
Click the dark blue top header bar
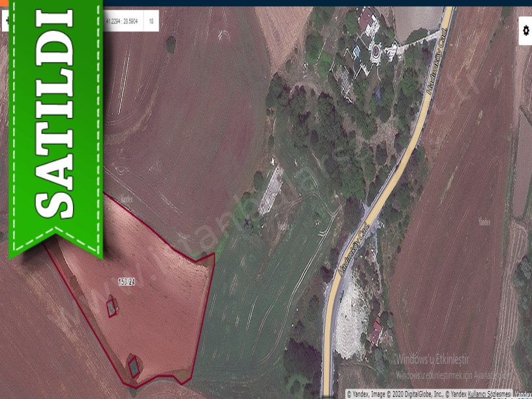(x=313, y=3)
